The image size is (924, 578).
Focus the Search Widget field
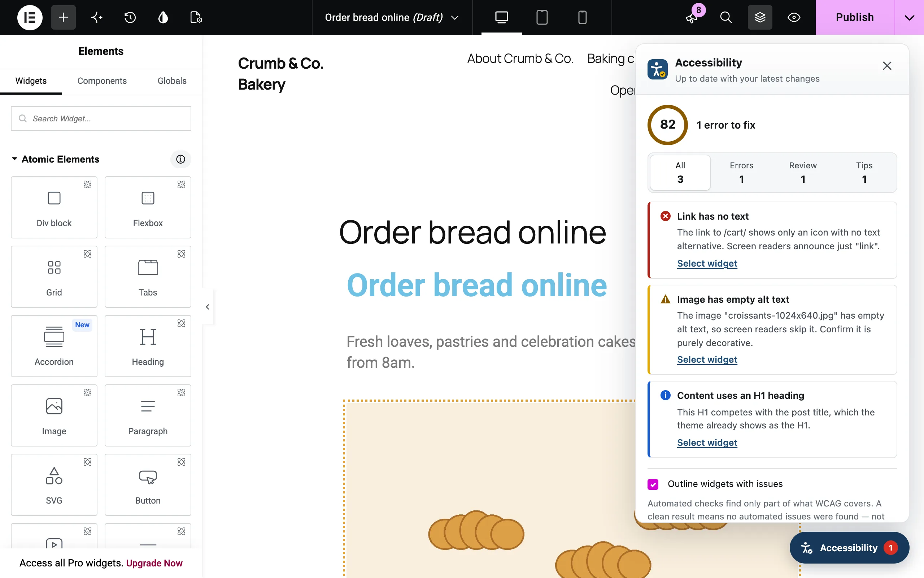click(x=101, y=118)
